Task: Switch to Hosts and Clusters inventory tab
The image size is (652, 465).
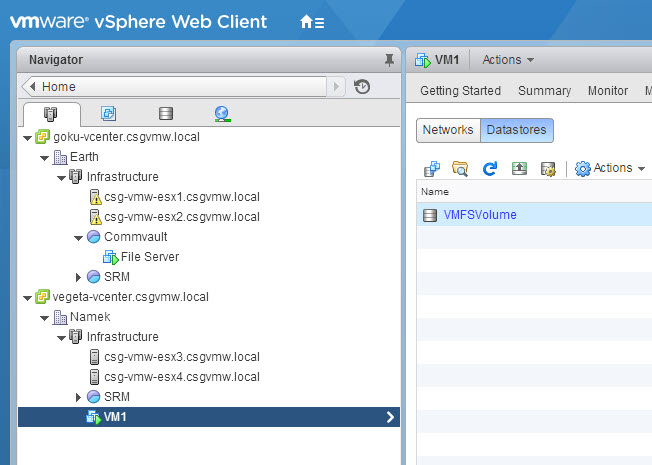Action: pos(51,114)
